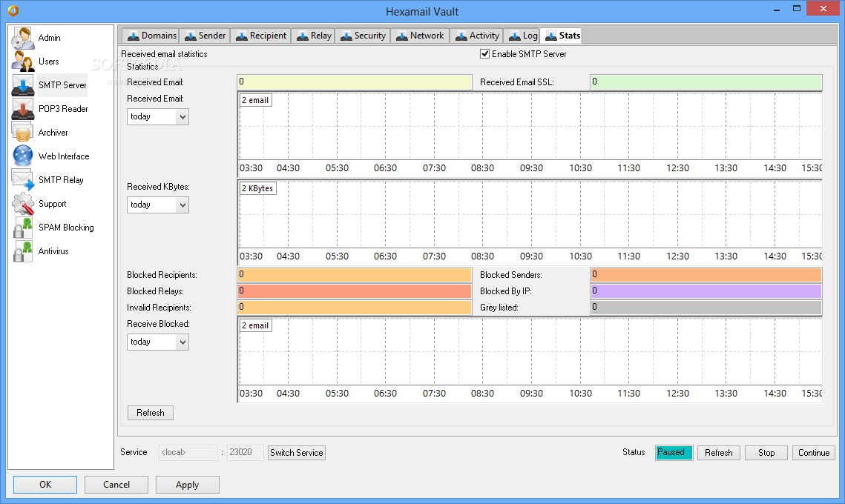Select the POP3 Reader label
This screenshot has height=504, width=845.
click(x=63, y=109)
